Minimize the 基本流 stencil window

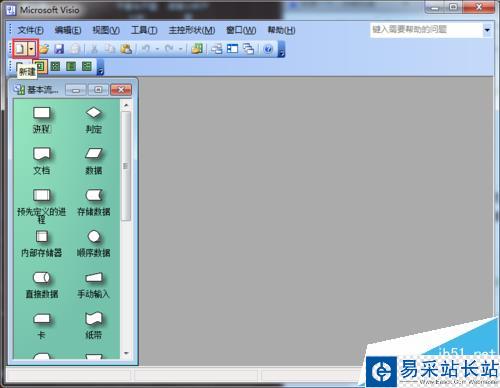pos(76,90)
